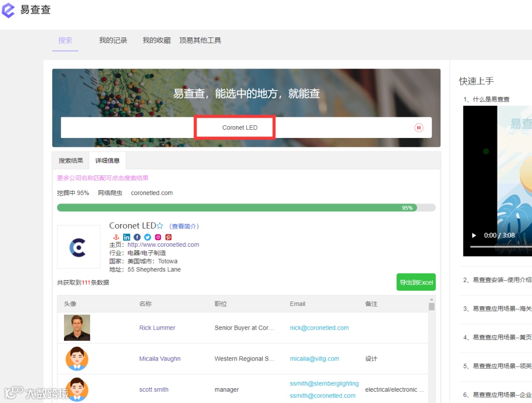Click the 'manager' job title cell
Image resolution: width=532 pixels, height=403 pixels.
(x=227, y=389)
